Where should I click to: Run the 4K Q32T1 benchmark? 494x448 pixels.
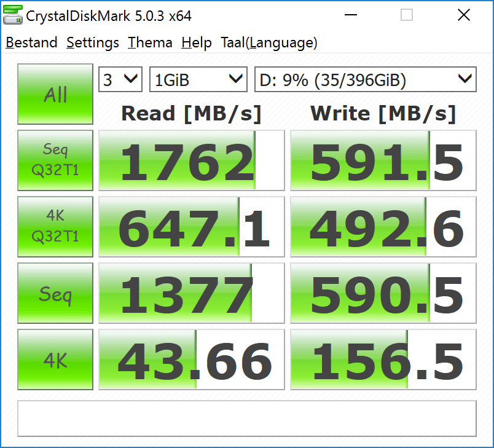(x=55, y=227)
